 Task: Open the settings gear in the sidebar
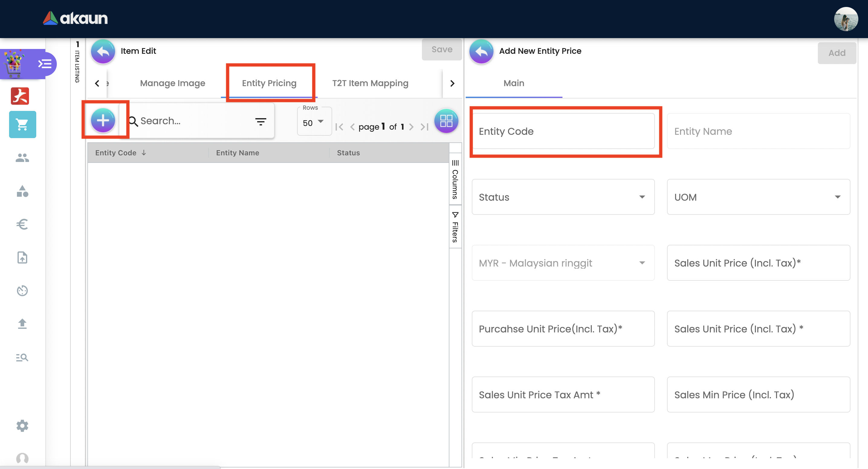pos(23,426)
